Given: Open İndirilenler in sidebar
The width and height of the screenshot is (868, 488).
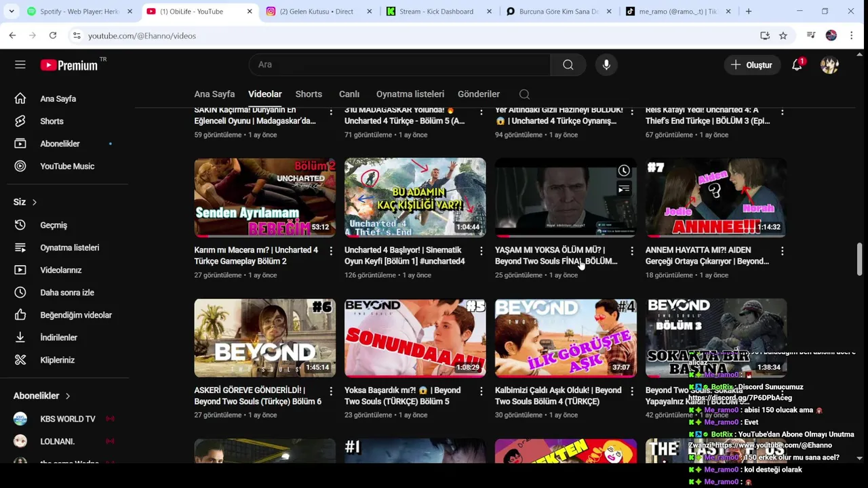Looking at the screenshot, I should tap(64, 338).
